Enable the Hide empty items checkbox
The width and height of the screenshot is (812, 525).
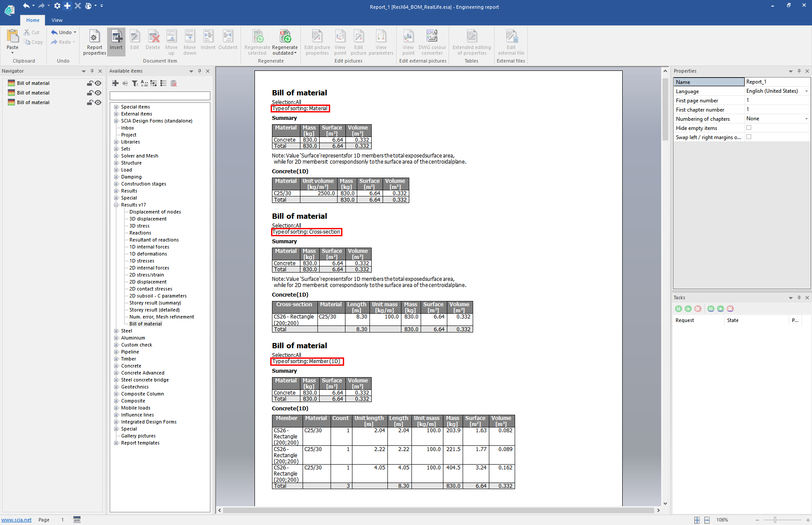749,128
